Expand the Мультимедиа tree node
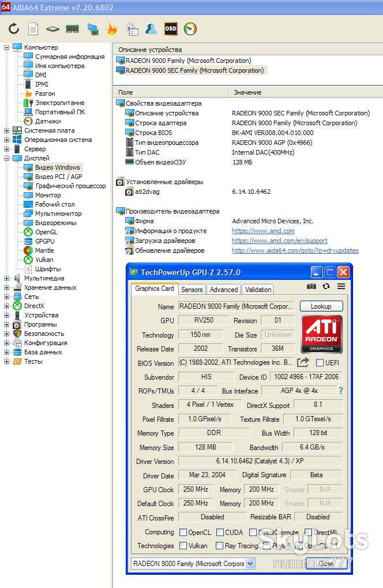Screen dimensions: 383x588 click(x=6, y=278)
